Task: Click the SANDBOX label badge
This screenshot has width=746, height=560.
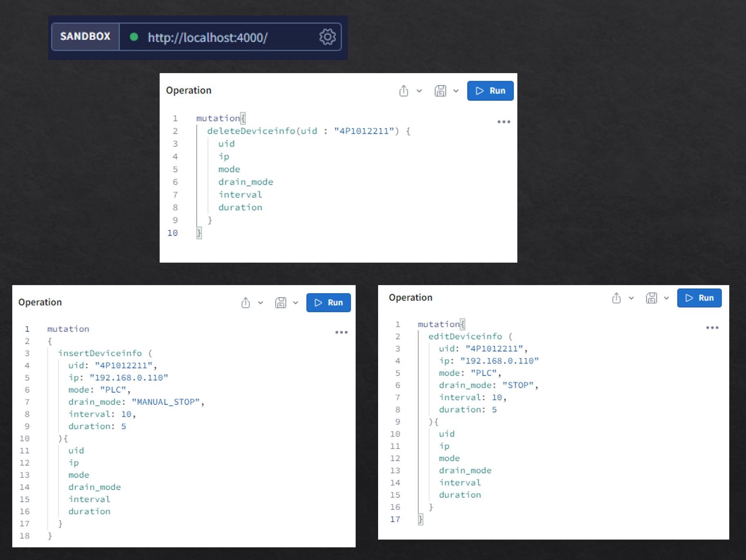Action: (85, 36)
